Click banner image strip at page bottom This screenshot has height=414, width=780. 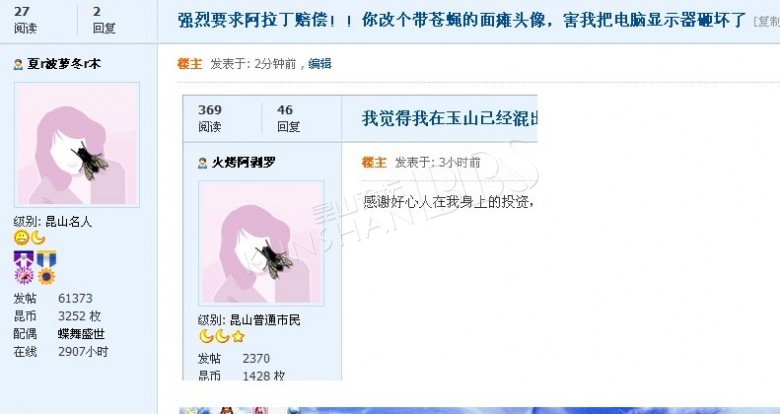click(479, 411)
